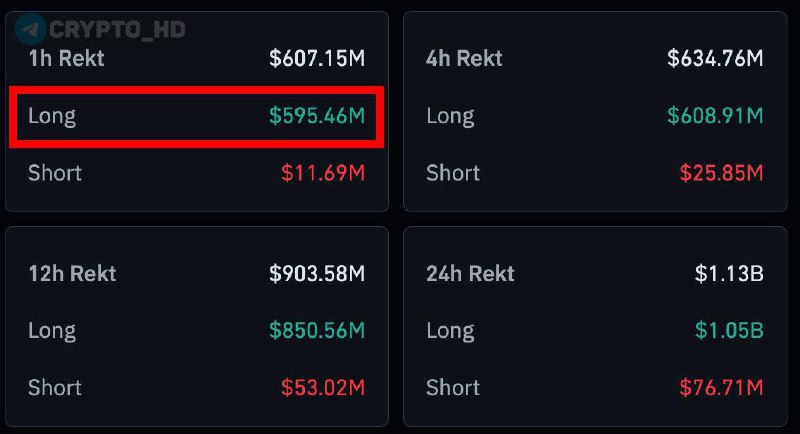Click the $76.71M short value
This screenshot has height=434, width=800.
tap(721, 388)
